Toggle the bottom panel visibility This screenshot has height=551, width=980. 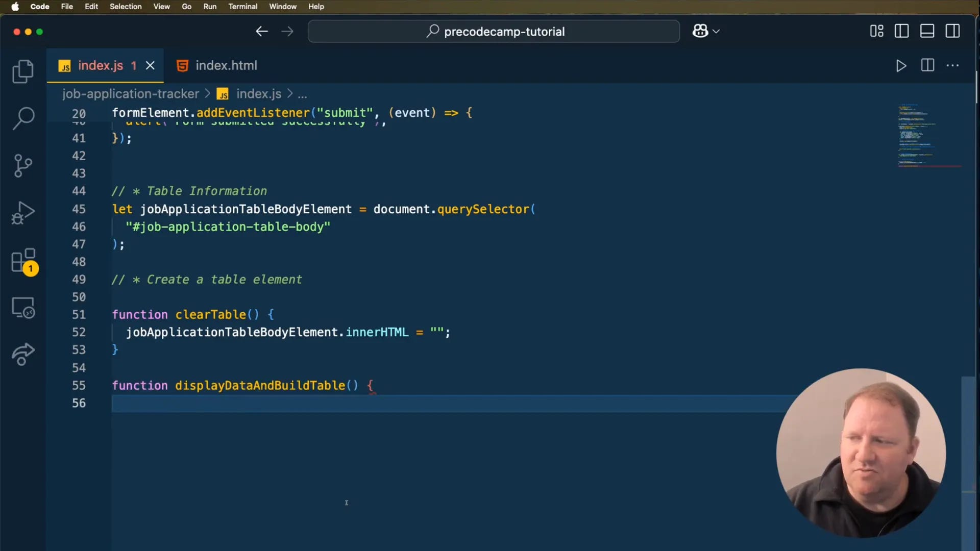[927, 31]
